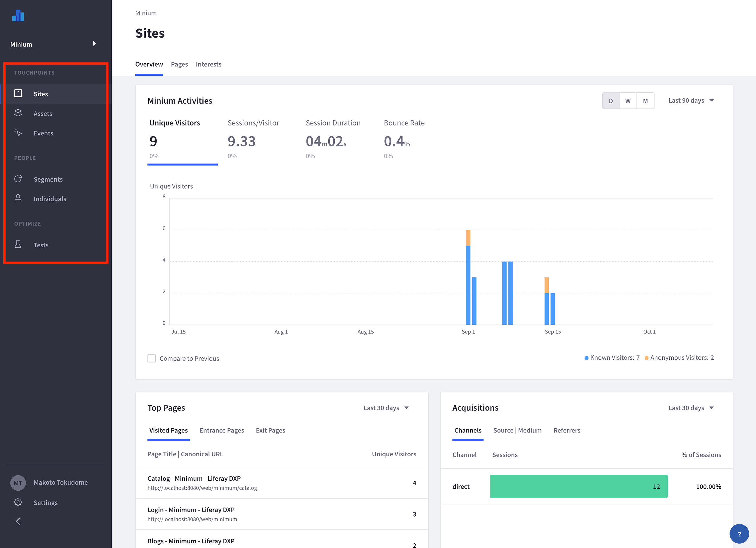Select the Interests tab
756x548 pixels.
point(208,64)
